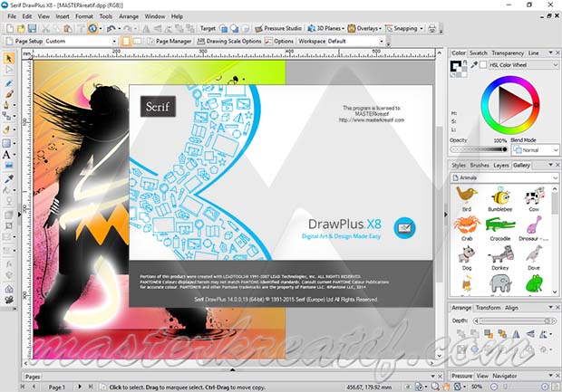Choose the Pencil tool

(8, 83)
